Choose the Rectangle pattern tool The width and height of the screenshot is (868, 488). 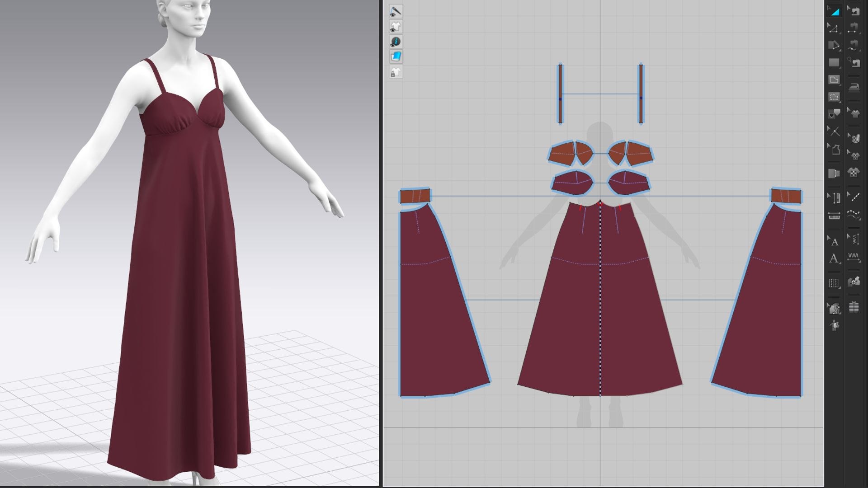pyautogui.click(x=834, y=62)
